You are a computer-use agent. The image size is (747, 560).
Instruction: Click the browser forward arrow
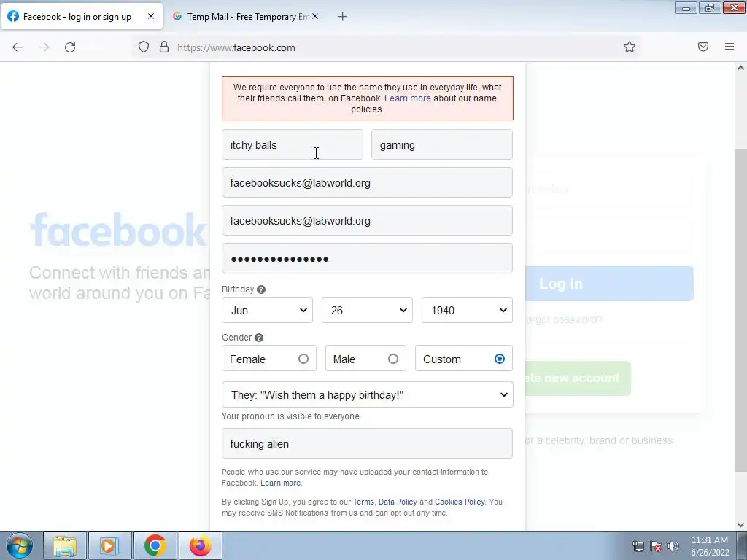[44, 47]
